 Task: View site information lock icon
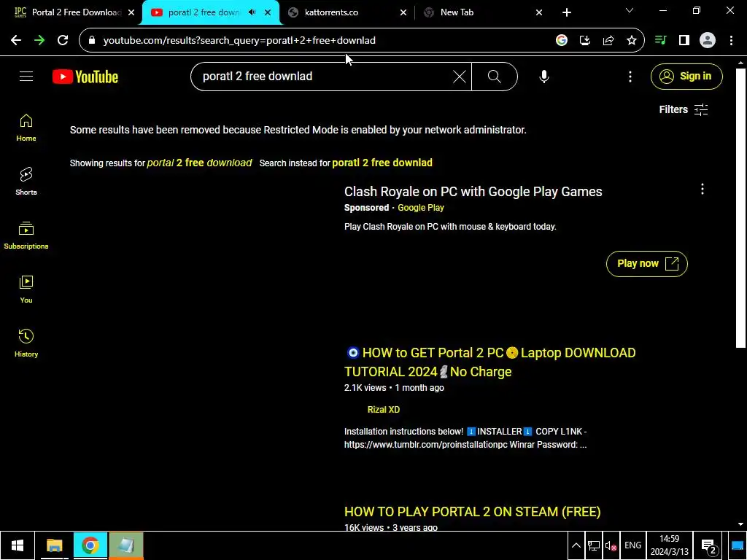coord(92,41)
